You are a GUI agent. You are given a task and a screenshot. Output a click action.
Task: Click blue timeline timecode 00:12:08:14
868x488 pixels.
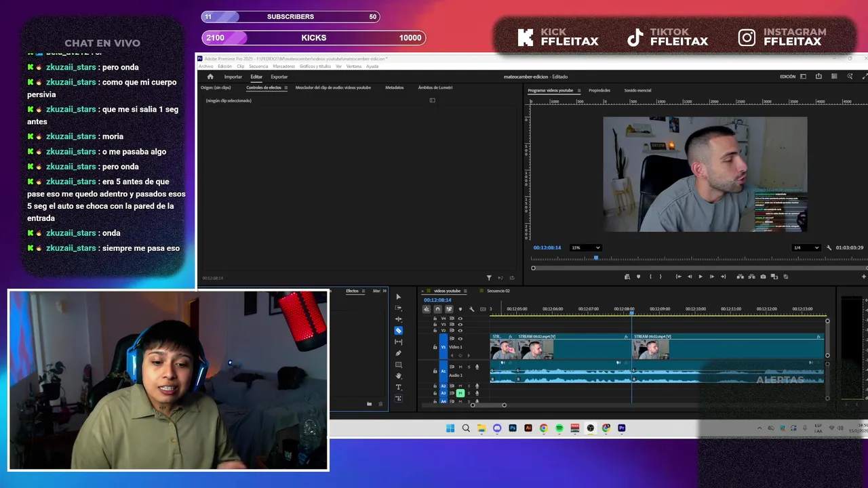tap(437, 300)
